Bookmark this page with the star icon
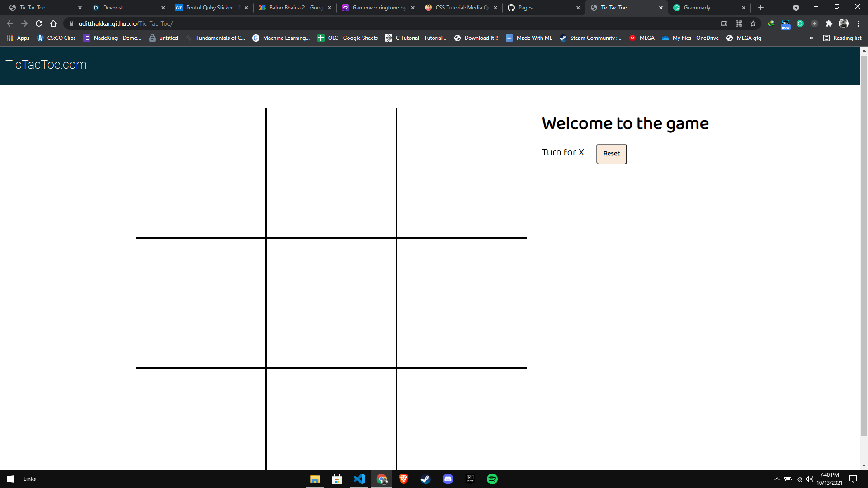Viewport: 868px width, 488px height. 753,23
